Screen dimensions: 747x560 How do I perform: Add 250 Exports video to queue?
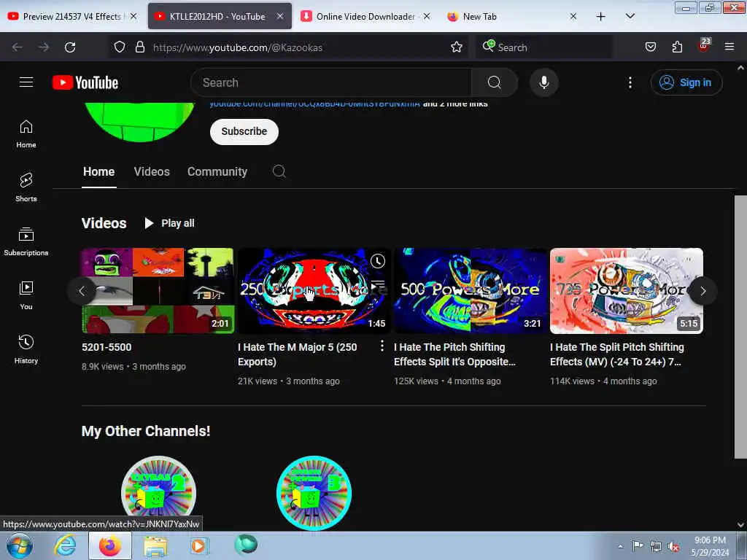pyautogui.click(x=378, y=284)
